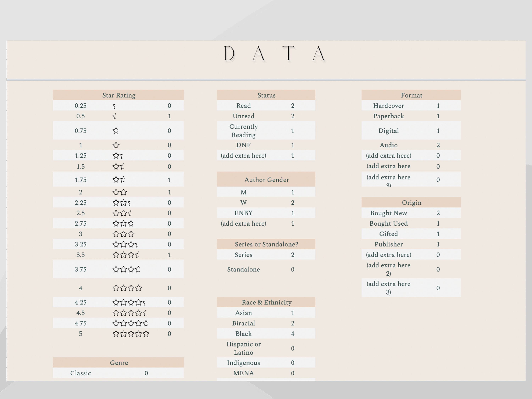Image resolution: width=532 pixels, height=399 pixels.
Task: Click the Format table header
Action: (411, 95)
